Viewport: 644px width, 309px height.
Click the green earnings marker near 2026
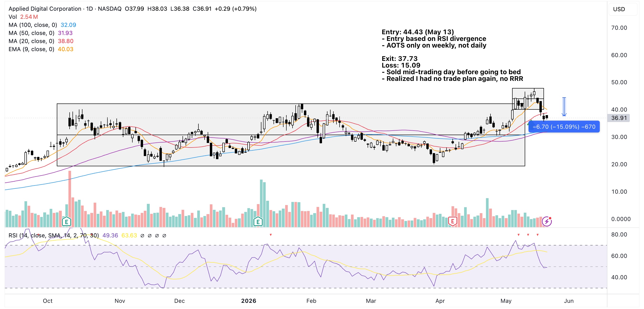[258, 222]
